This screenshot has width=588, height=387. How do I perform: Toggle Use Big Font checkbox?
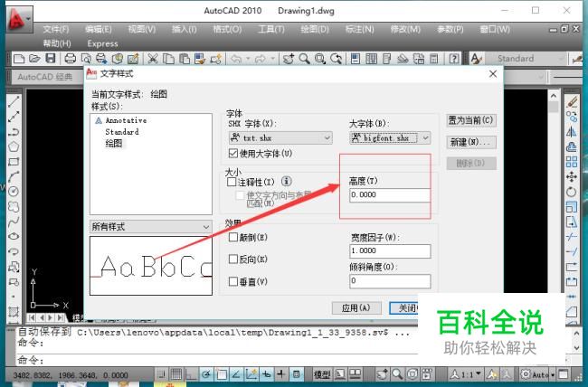point(232,153)
